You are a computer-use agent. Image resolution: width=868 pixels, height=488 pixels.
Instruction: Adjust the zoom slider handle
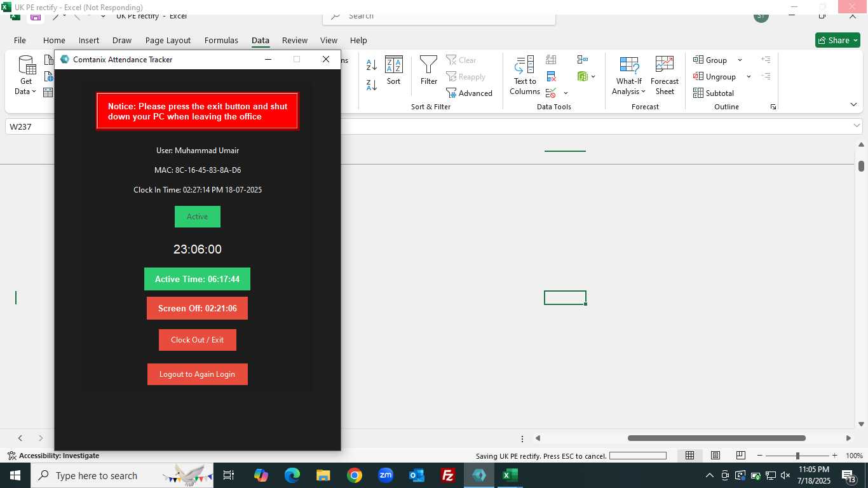[797, 456]
